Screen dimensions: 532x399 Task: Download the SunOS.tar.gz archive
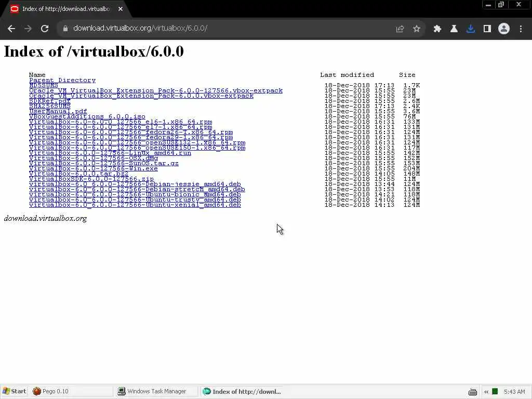[x=104, y=163]
